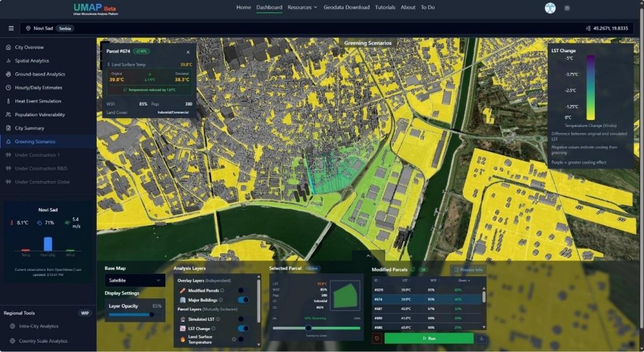Screen dimensions: 644x352
Task: Select parcel row #687 in table
Action: pos(427,309)
